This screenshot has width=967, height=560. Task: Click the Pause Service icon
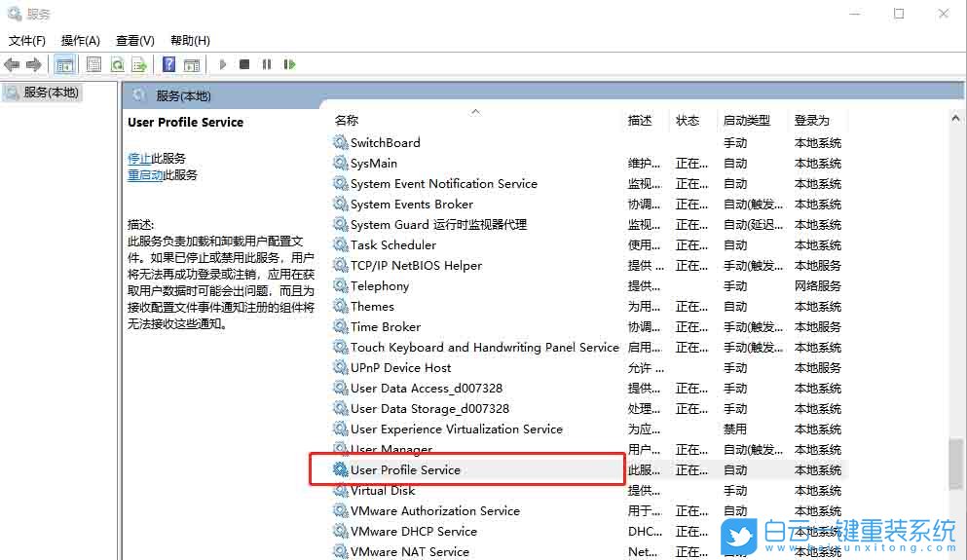coord(267,64)
